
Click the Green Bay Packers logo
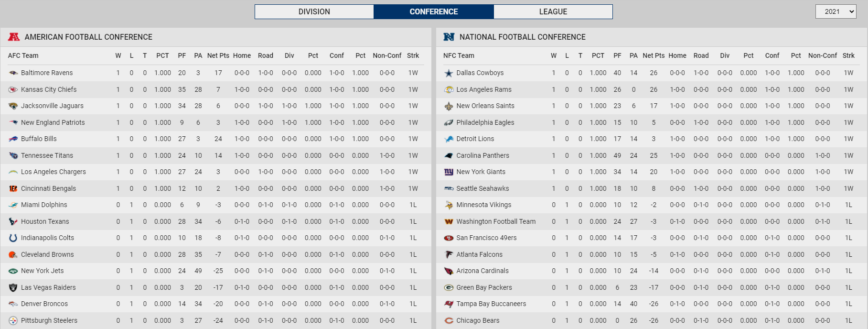[x=449, y=287]
